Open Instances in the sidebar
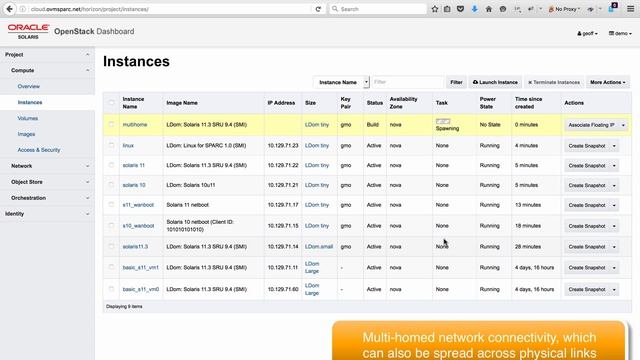640x360 pixels. click(x=30, y=102)
